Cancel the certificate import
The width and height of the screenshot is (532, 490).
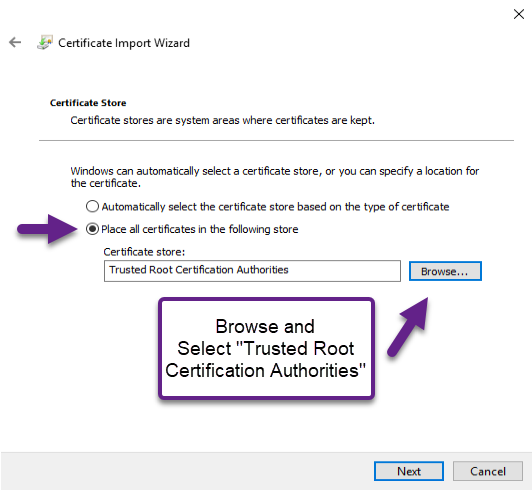[488, 471]
